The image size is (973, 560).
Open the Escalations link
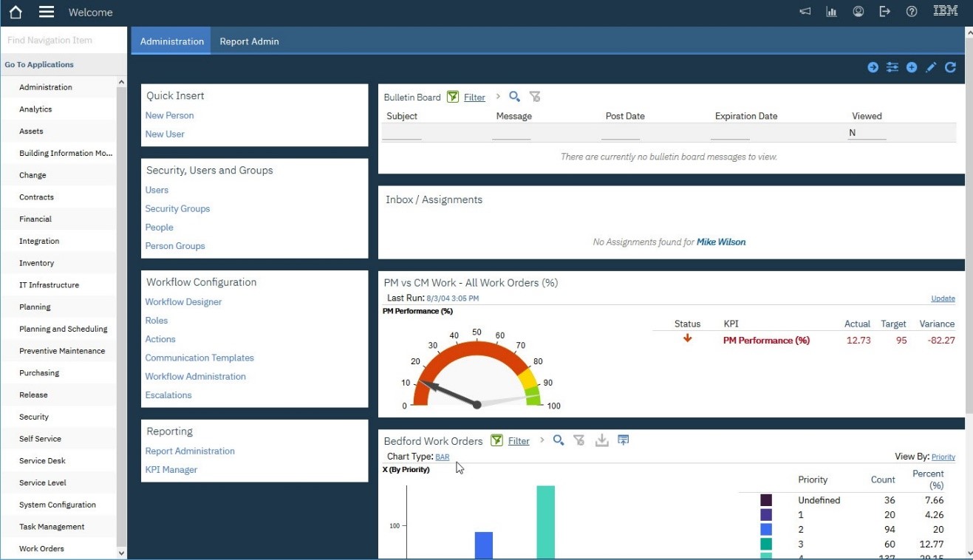click(168, 395)
